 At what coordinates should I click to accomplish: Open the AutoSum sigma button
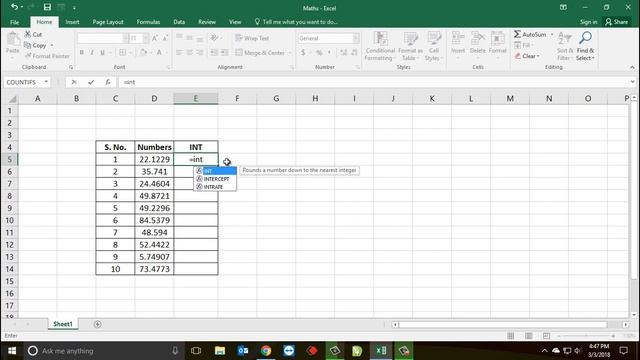[530, 34]
